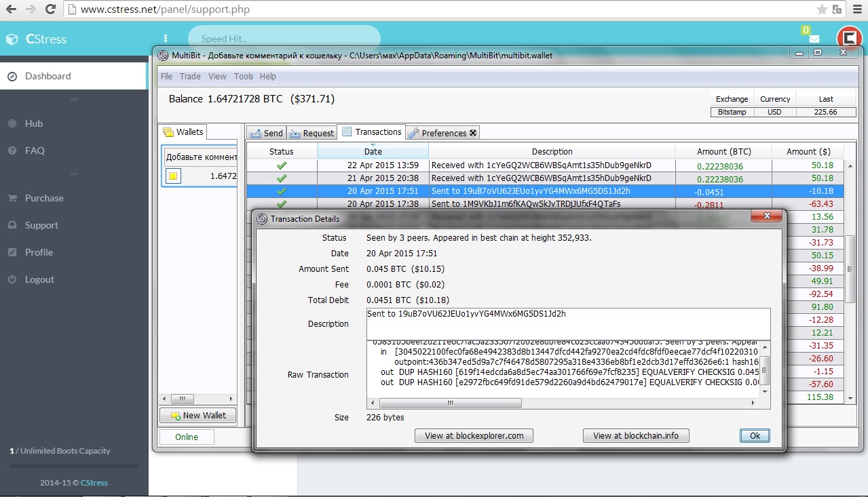Open Support page in sidebar

41,225
